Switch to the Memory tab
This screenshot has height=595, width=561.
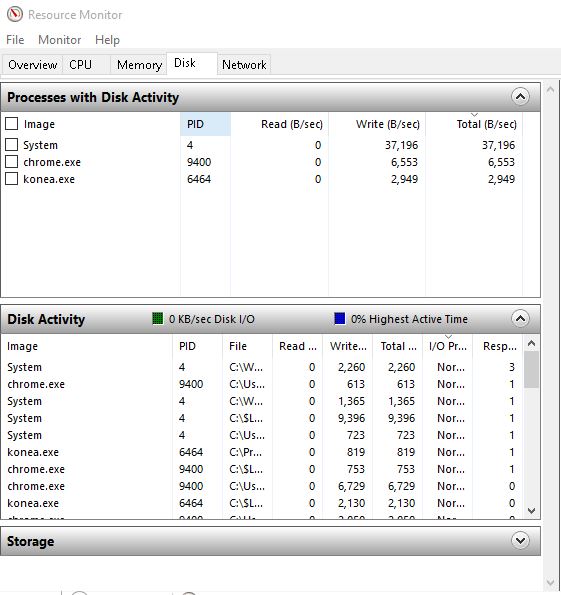[x=139, y=65]
